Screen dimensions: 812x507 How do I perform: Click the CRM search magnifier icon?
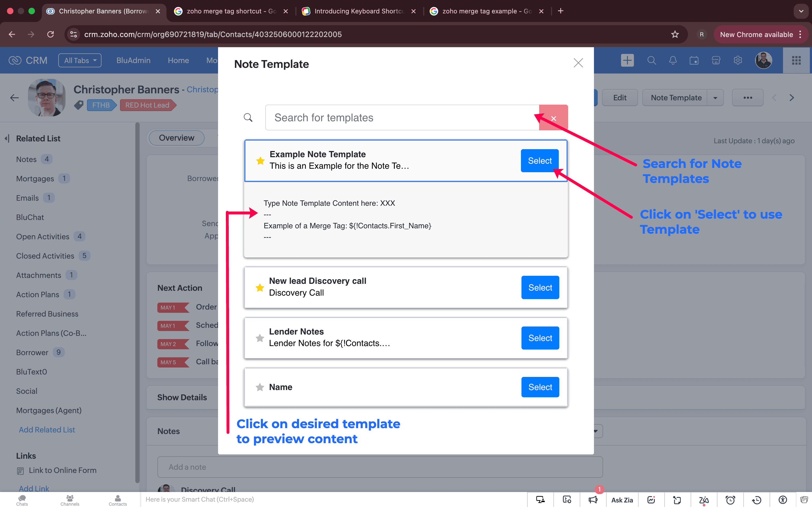pyautogui.click(x=651, y=60)
